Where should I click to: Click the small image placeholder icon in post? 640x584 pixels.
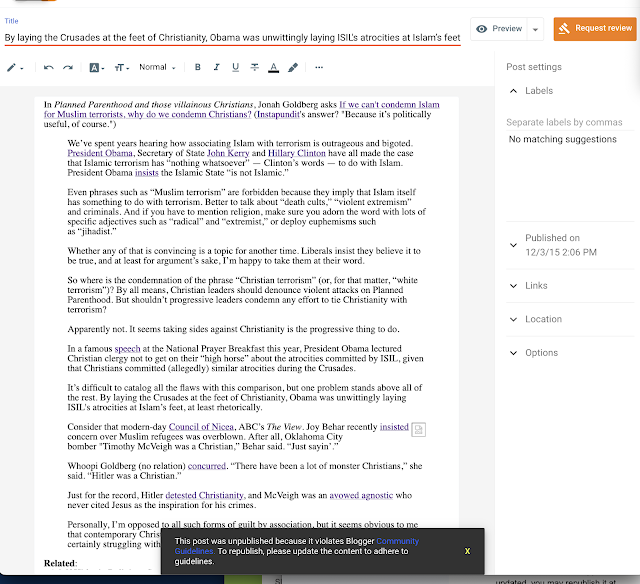[x=418, y=429]
